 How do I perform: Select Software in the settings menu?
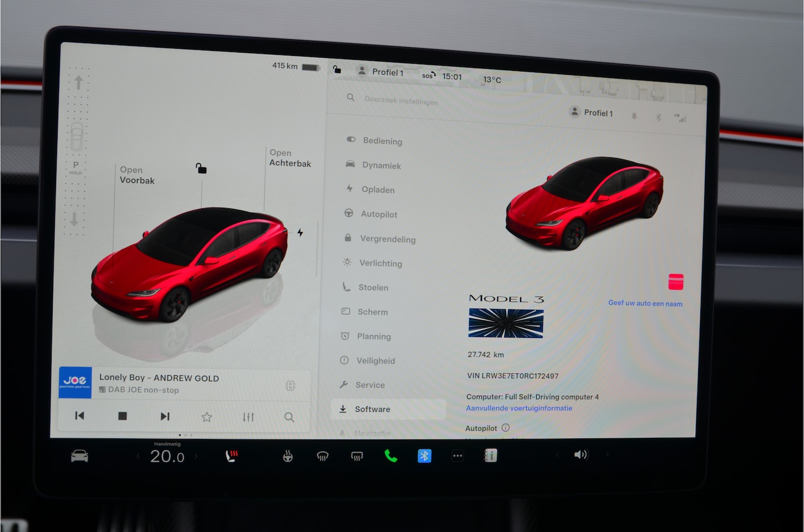click(372, 409)
